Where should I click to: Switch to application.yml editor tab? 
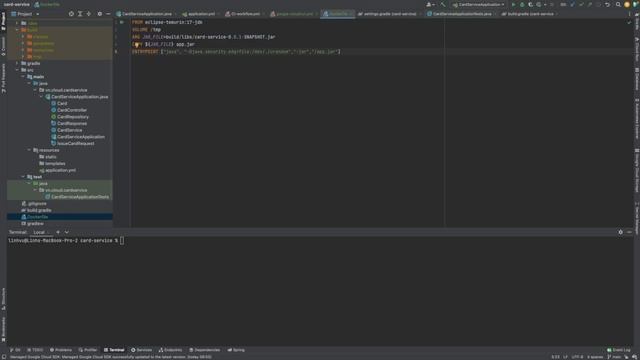[x=200, y=14]
